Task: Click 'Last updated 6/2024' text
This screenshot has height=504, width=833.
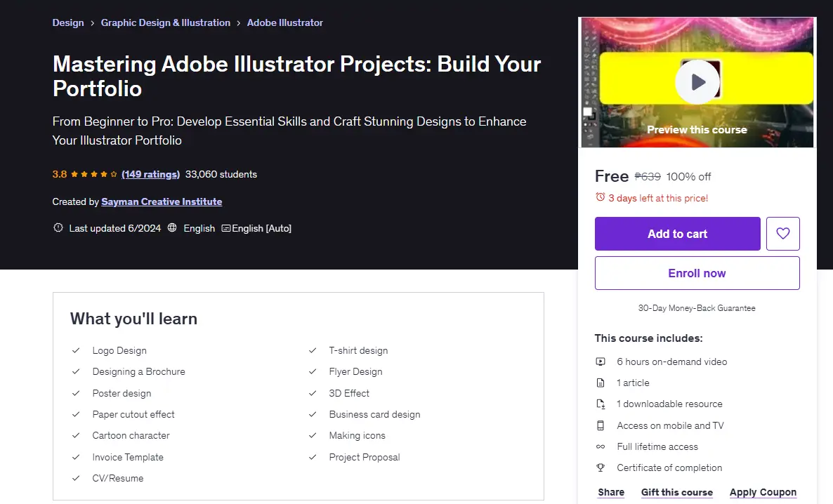Action: coord(114,228)
